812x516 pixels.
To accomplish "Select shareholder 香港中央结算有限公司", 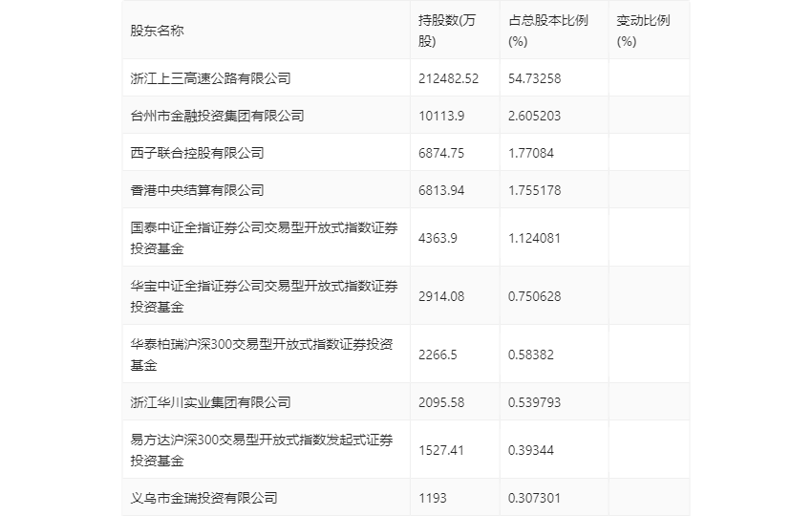I will click(197, 190).
